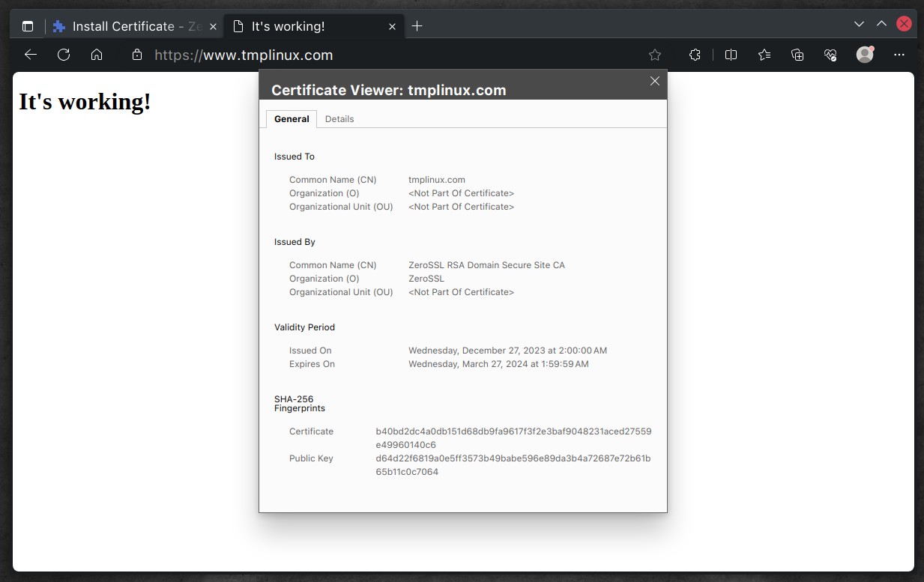Minimize window with down chevron
Image resolution: width=924 pixels, height=582 pixels.
[x=860, y=24]
